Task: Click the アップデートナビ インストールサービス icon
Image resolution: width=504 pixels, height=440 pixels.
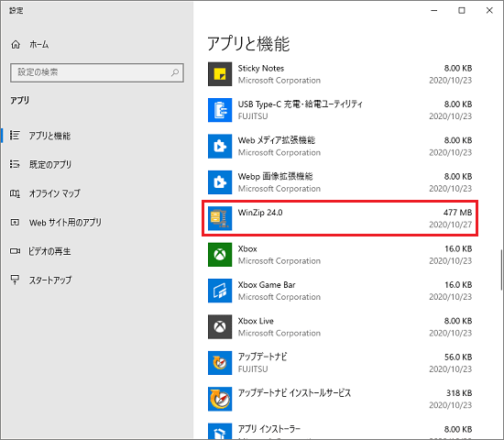Action: (220, 399)
